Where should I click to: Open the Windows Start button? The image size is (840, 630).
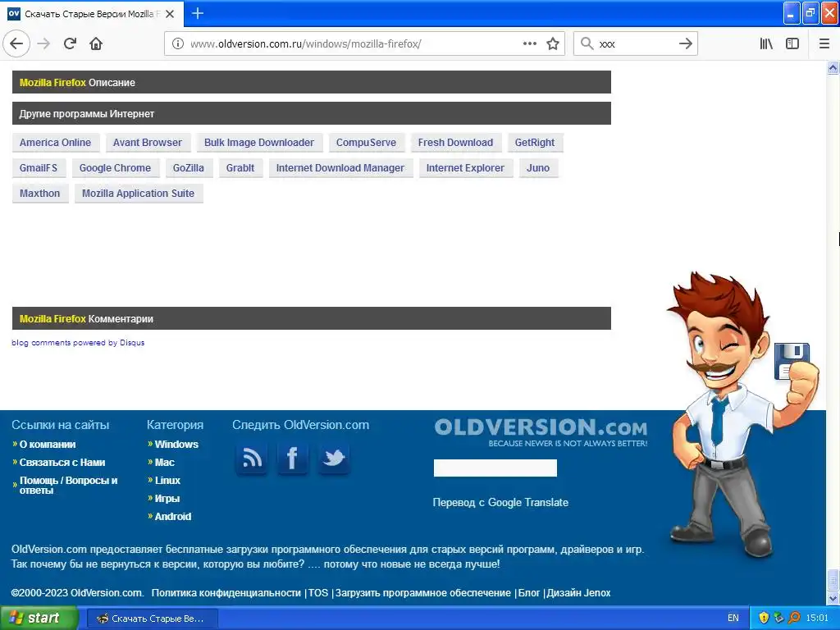click(39, 618)
